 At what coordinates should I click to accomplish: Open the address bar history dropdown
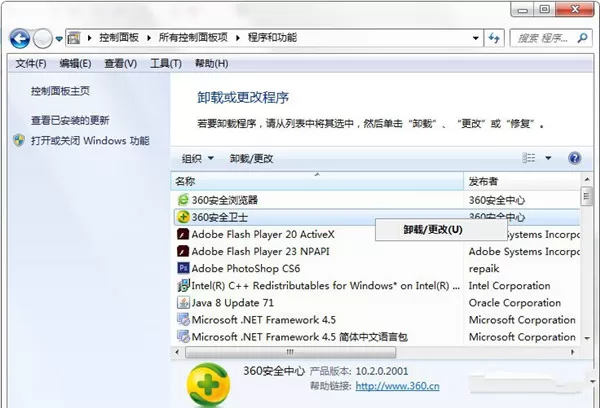[476, 38]
